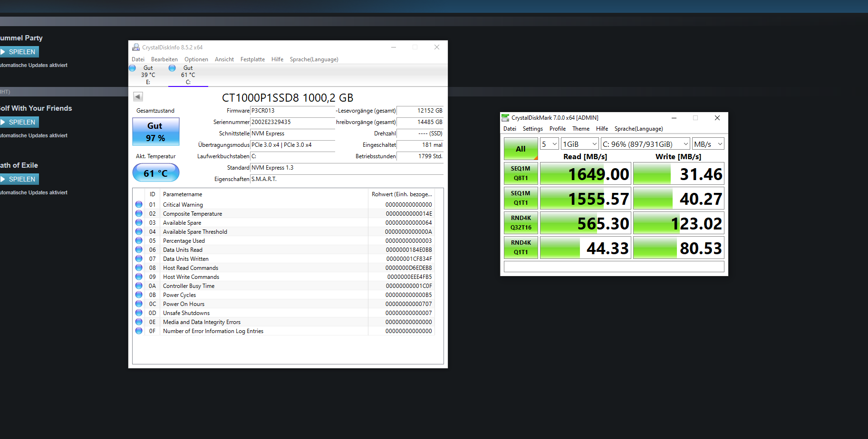Click the CrystalDiskInfo title bar app icon
868x439 pixels.
click(x=136, y=47)
